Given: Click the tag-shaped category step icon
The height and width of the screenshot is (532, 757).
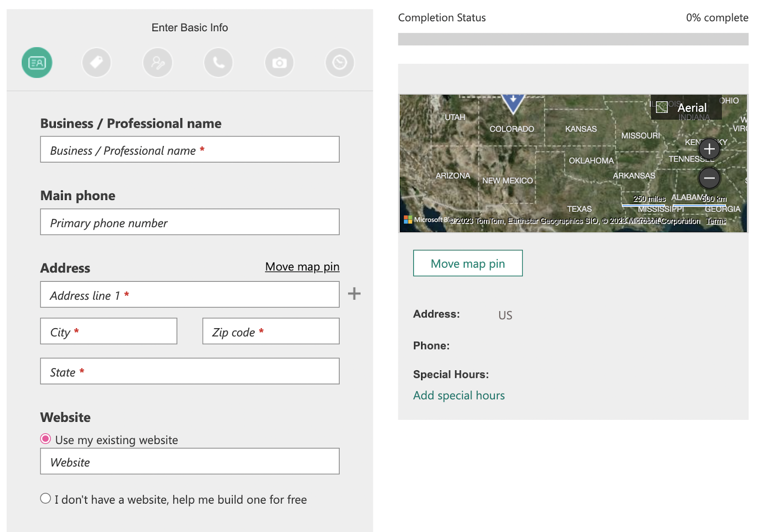Looking at the screenshot, I should coord(97,62).
